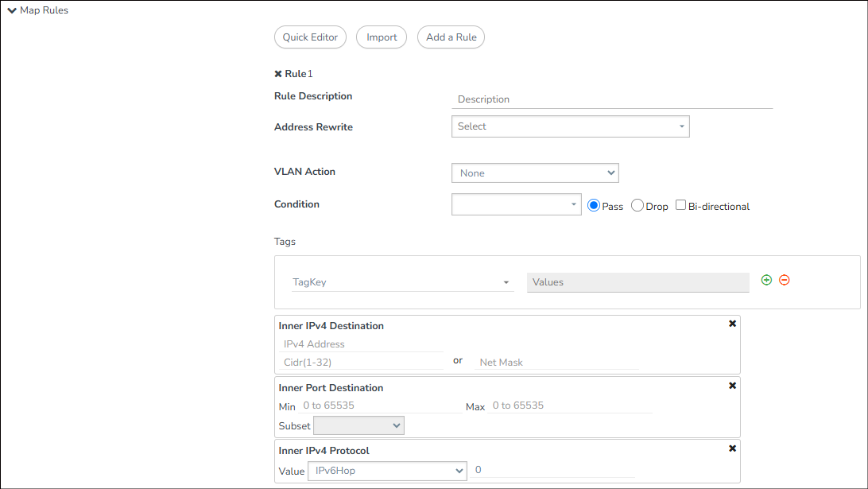The width and height of the screenshot is (868, 489).
Task: Select the Pass radio button
Action: coord(594,206)
